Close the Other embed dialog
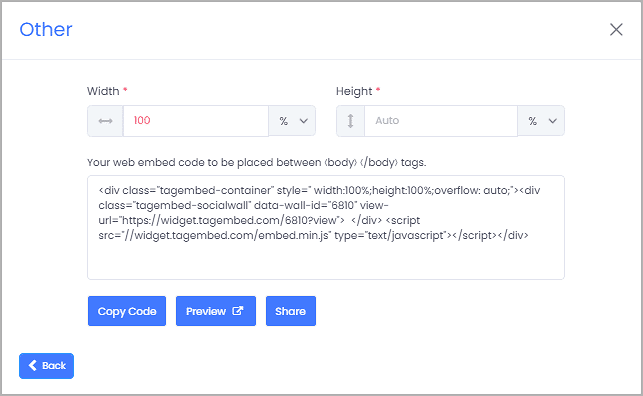 click(x=616, y=30)
